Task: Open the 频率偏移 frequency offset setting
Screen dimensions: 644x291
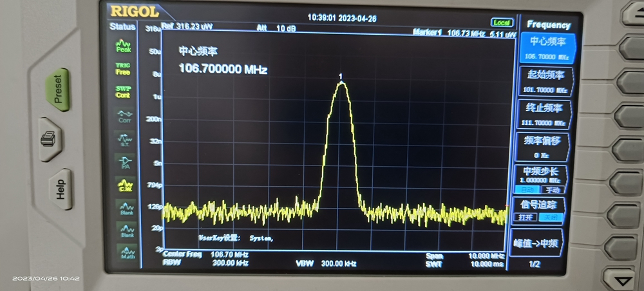Action: [x=542, y=146]
